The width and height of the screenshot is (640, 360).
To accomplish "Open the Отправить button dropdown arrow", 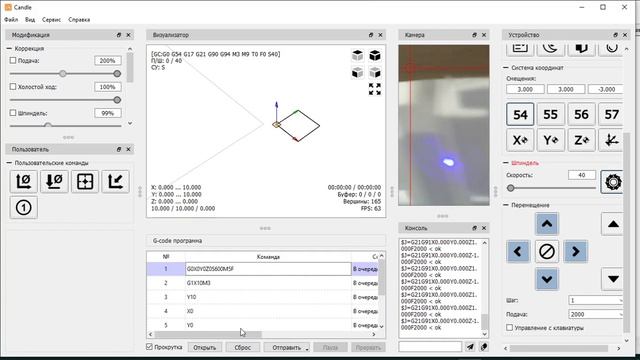I will [307, 348].
